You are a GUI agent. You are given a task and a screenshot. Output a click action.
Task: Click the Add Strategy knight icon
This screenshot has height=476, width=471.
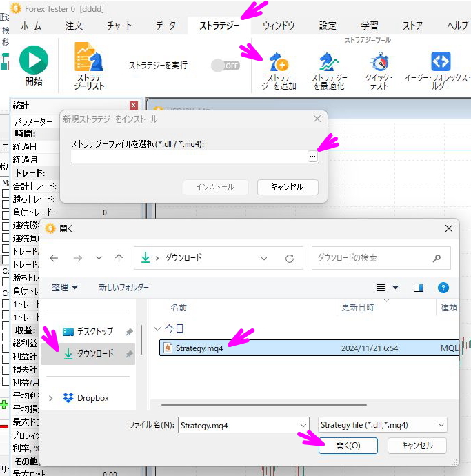[279, 61]
